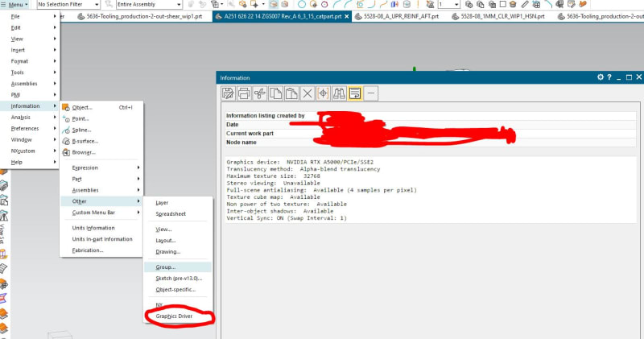Choose Object... in Information submenu
The height and width of the screenshot is (339, 644).
[x=101, y=107]
